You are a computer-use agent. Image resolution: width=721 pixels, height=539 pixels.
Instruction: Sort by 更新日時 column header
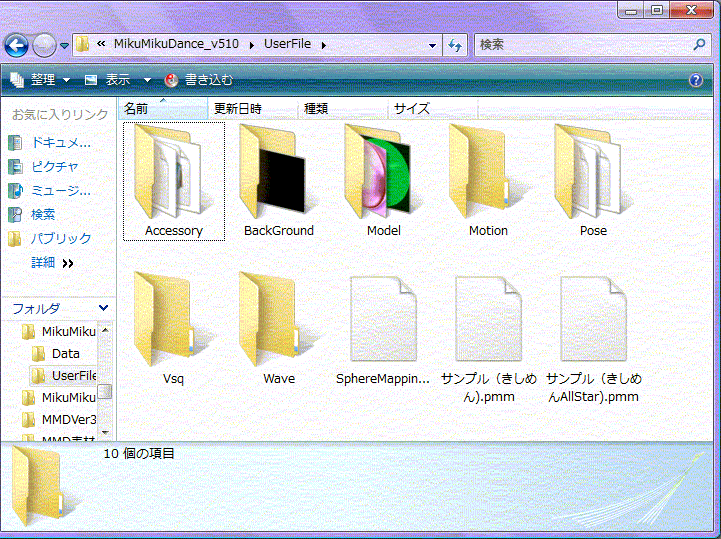point(252,109)
